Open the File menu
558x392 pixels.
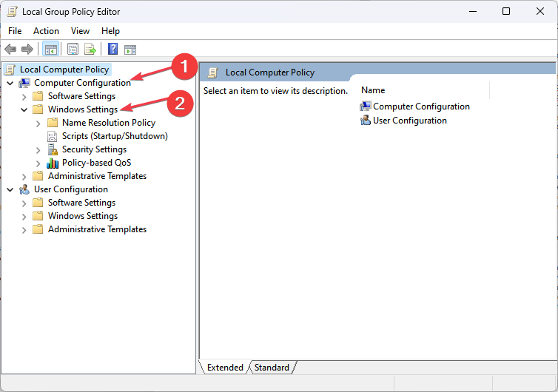tap(15, 31)
